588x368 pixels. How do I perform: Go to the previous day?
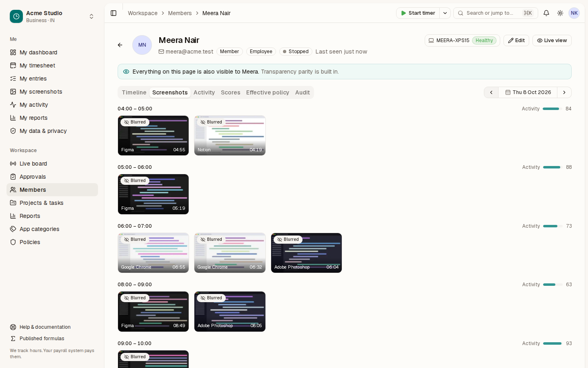click(491, 92)
